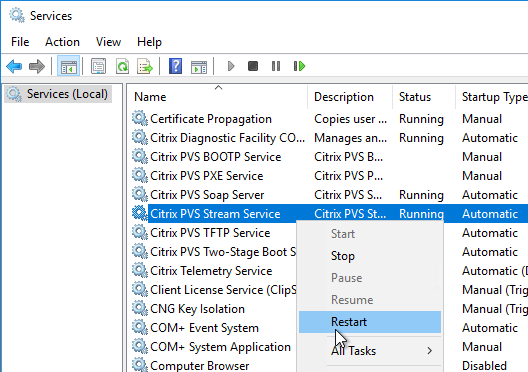Select Citrix Telemetry Service name
528x372 pixels.
pos(211,271)
